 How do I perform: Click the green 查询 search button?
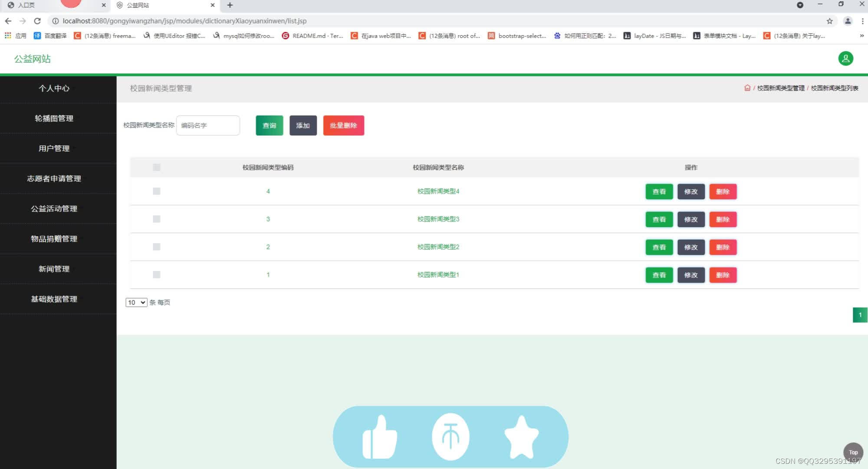coord(270,126)
